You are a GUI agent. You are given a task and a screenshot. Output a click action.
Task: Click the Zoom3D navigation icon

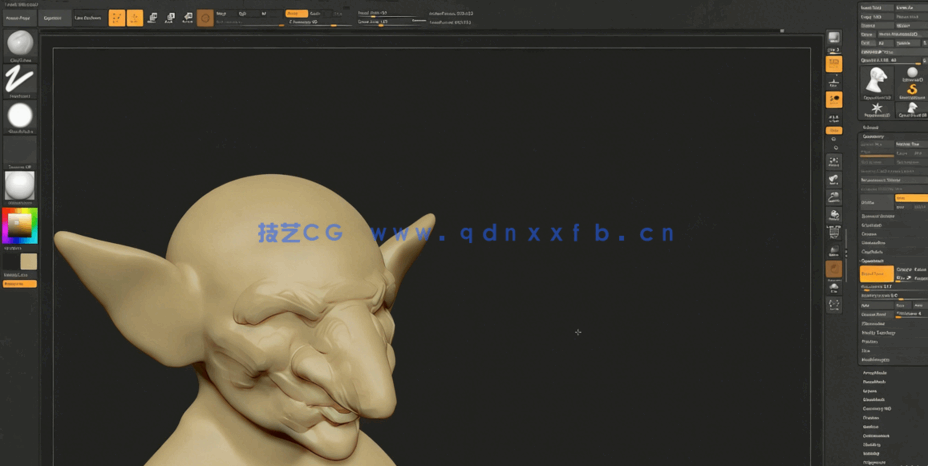point(834,197)
